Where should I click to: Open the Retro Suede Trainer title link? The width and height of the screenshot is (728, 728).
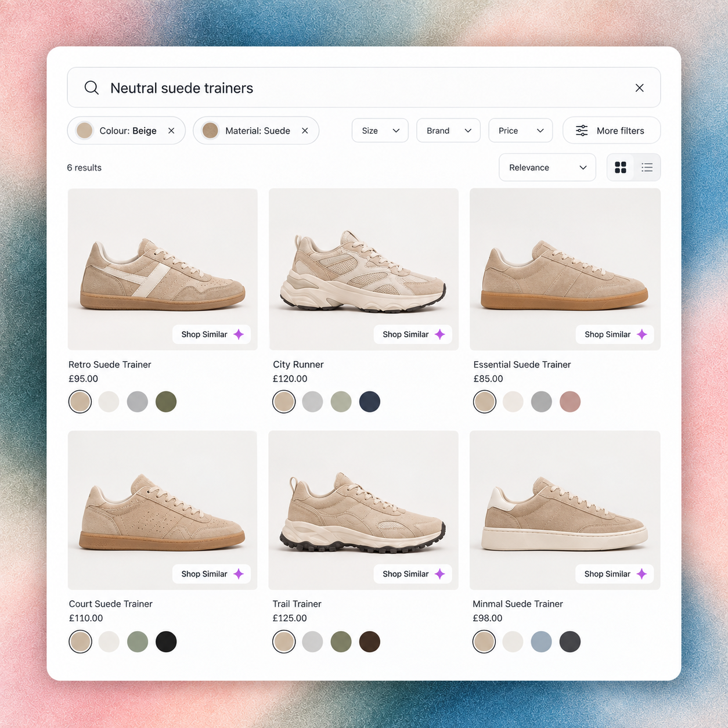110,365
